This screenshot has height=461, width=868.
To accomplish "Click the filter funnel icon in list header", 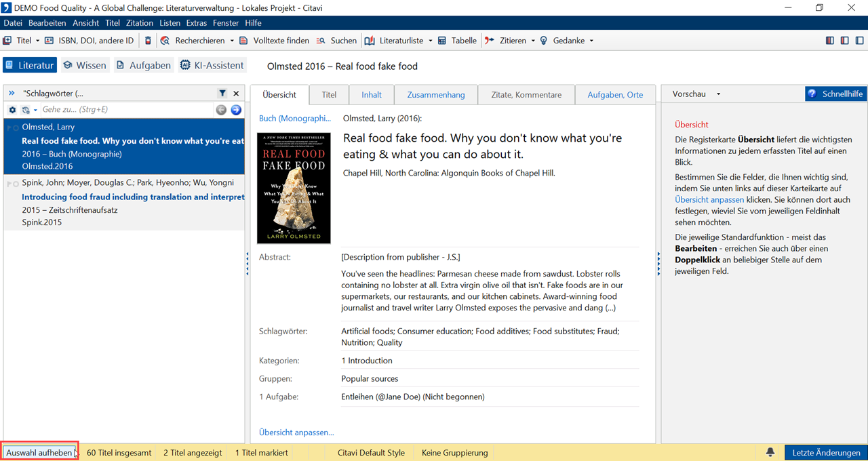I will (222, 94).
